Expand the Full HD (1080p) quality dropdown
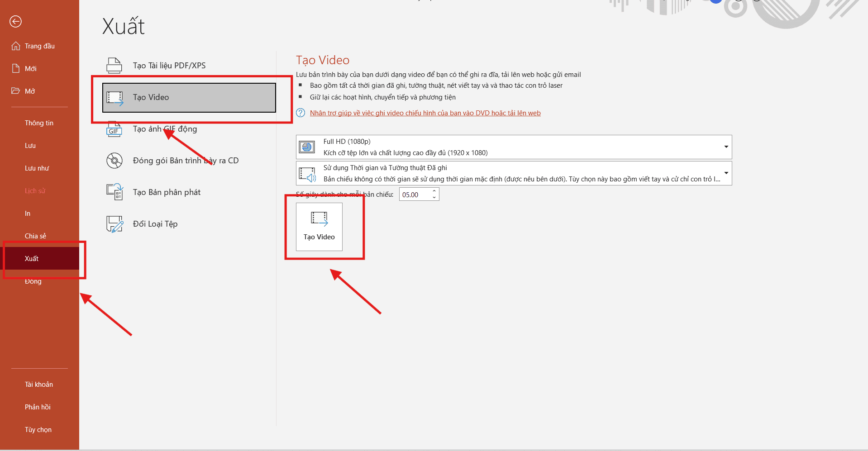Image resolution: width=868 pixels, height=451 pixels. [726, 147]
